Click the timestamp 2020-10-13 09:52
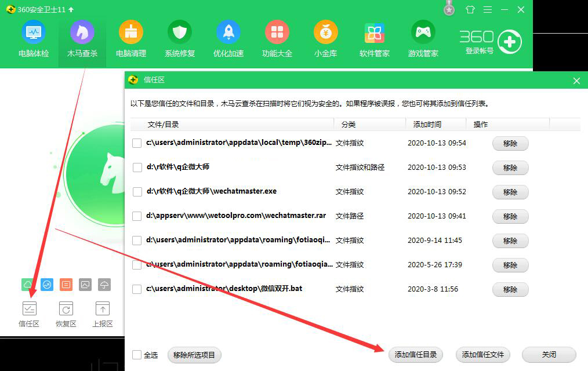 (x=437, y=192)
